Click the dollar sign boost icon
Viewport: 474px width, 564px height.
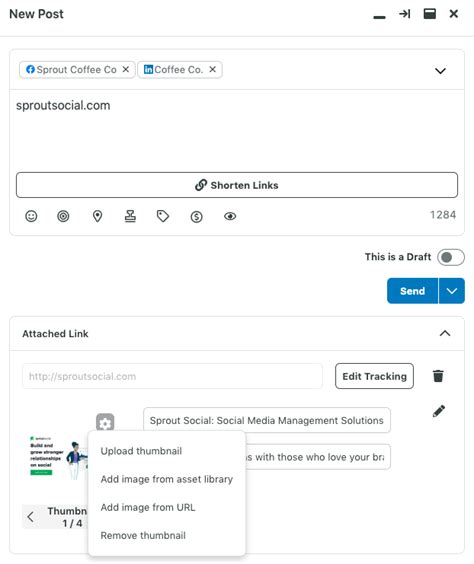coord(196,217)
